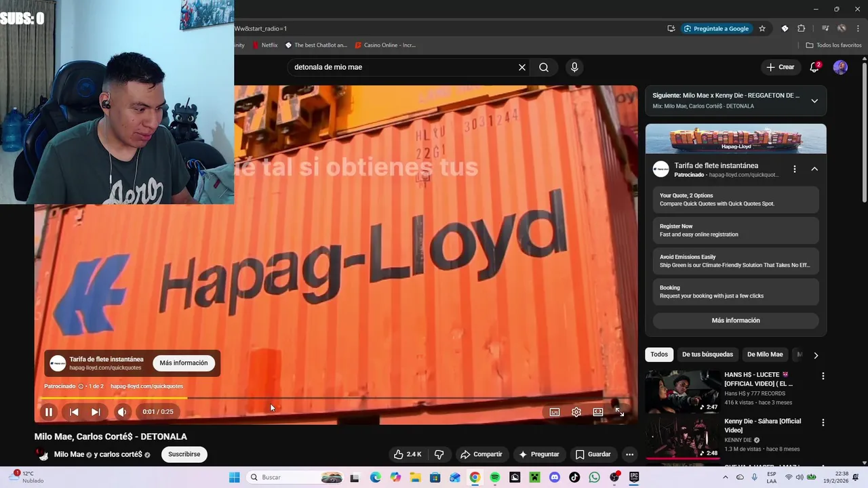Collapse the sponsored ad panel chevron

[814, 169]
